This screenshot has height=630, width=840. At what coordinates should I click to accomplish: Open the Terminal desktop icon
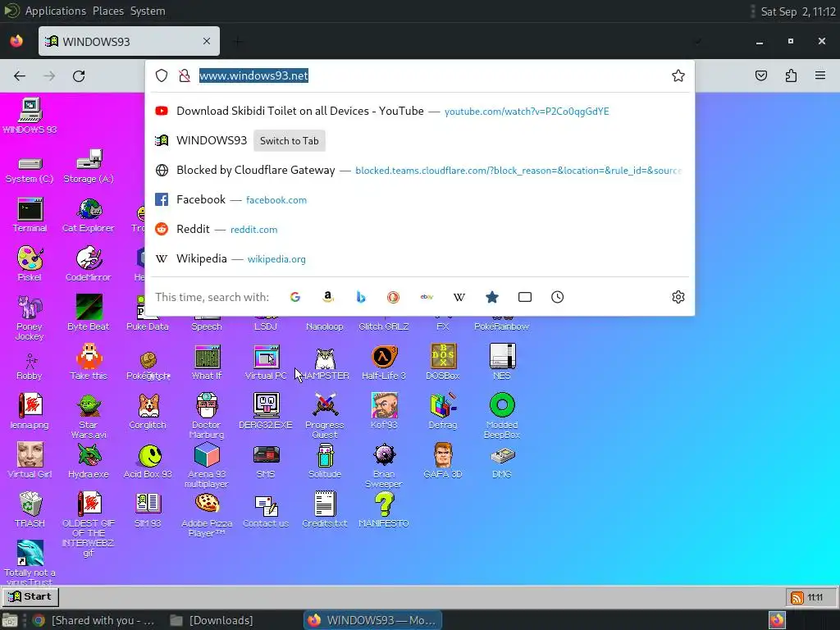tap(30, 216)
